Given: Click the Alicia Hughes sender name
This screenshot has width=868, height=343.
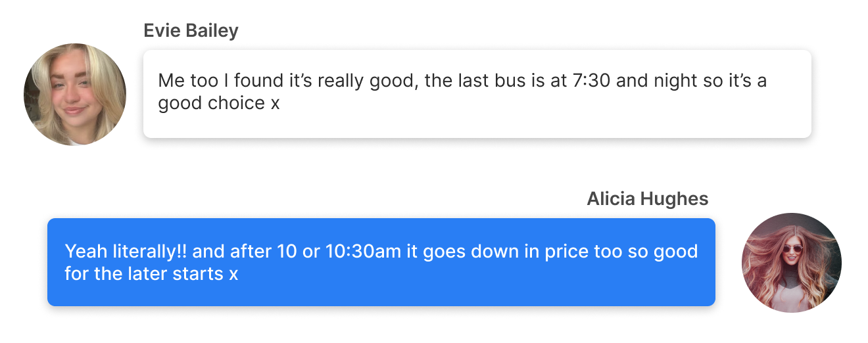Looking at the screenshot, I should [648, 199].
